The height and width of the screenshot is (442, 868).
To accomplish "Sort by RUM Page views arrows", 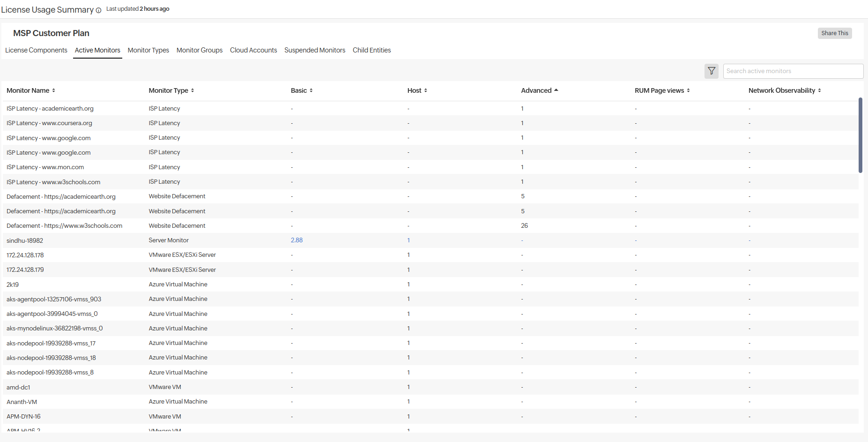I will click(688, 90).
